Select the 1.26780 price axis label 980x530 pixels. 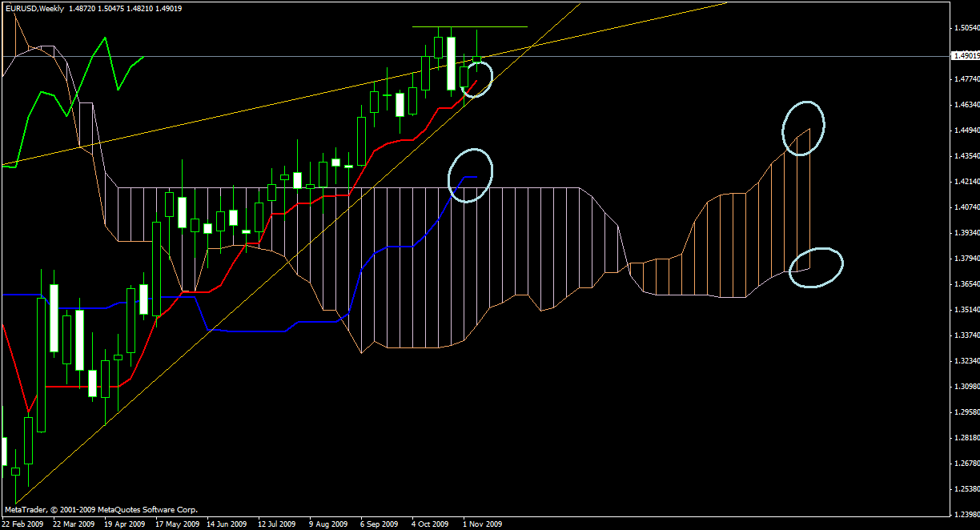[x=967, y=464]
